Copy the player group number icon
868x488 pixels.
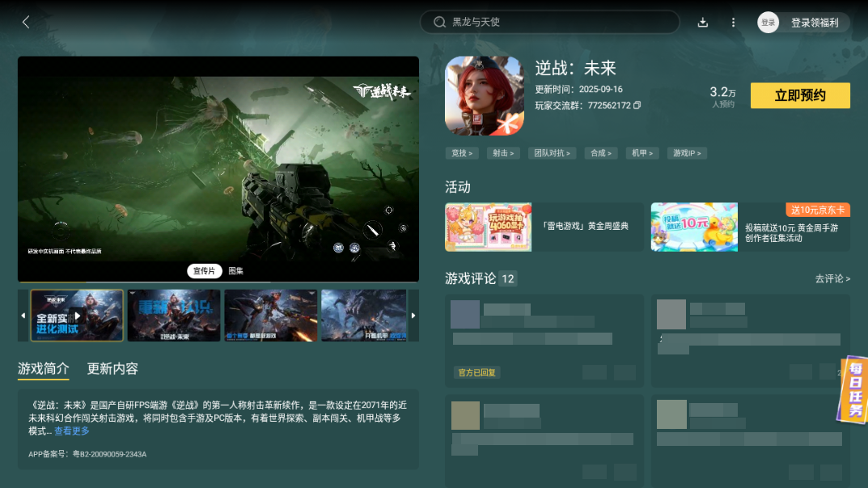pos(637,105)
